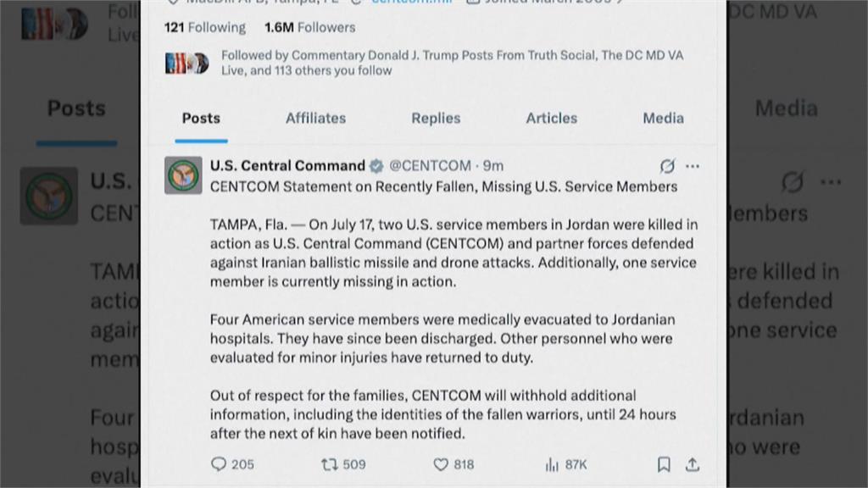Open the three-dot more options menu
The width and height of the screenshot is (868, 488).
pyautogui.click(x=693, y=166)
